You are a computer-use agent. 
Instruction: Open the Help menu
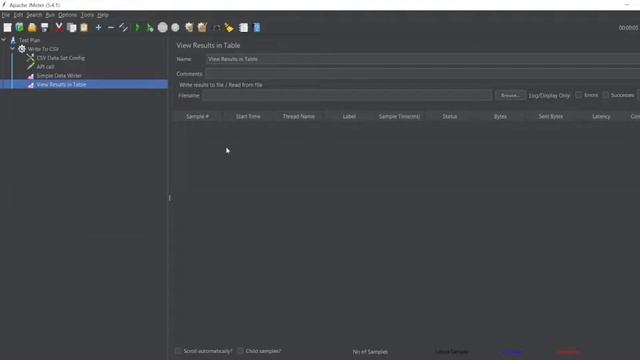coord(102,15)
